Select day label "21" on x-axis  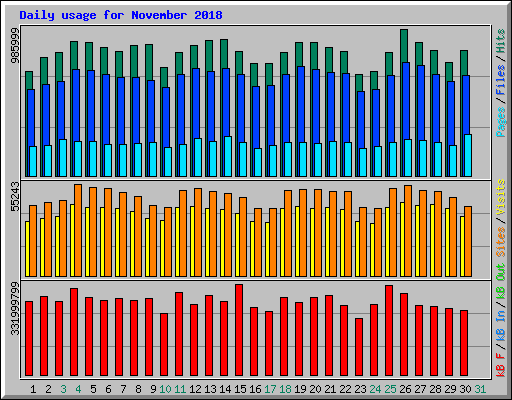330,389
